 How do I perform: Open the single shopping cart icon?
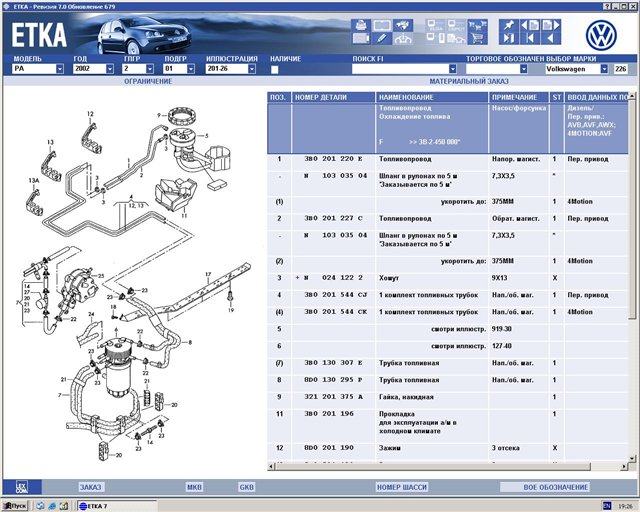[478, 39]
